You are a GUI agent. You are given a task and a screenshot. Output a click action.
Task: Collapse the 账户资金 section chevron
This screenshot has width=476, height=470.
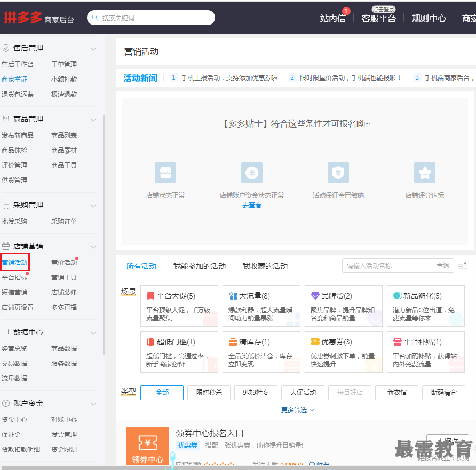[93, 404]
